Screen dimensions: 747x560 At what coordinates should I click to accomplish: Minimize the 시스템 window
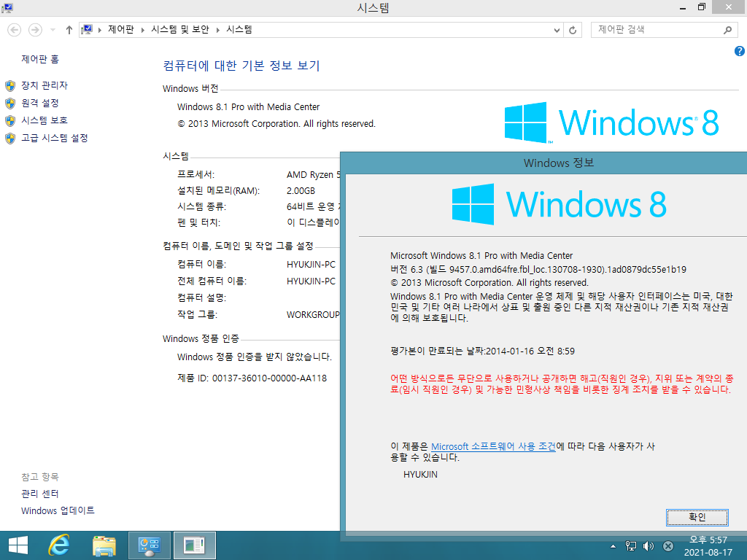point(683,7)
